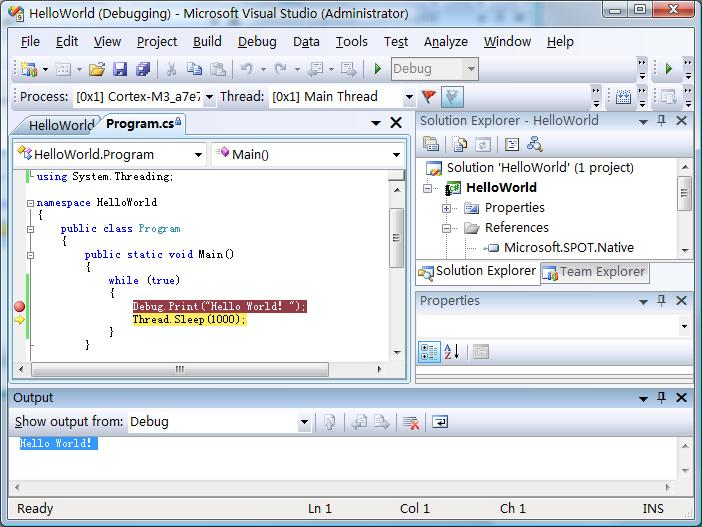
Task: Toggle the show only flagged threads icon
Action: (452, 97)
